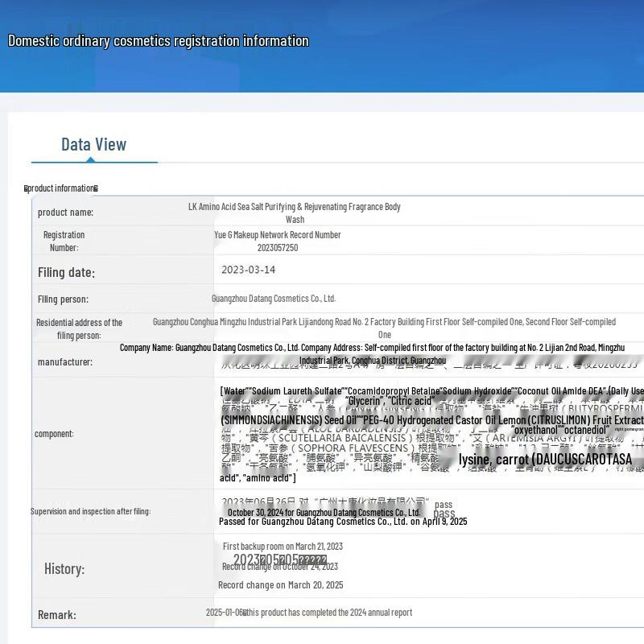Screen dimensions: 644x644
Task: Click the residential address of filing person value
Action: tap(384, 328)
